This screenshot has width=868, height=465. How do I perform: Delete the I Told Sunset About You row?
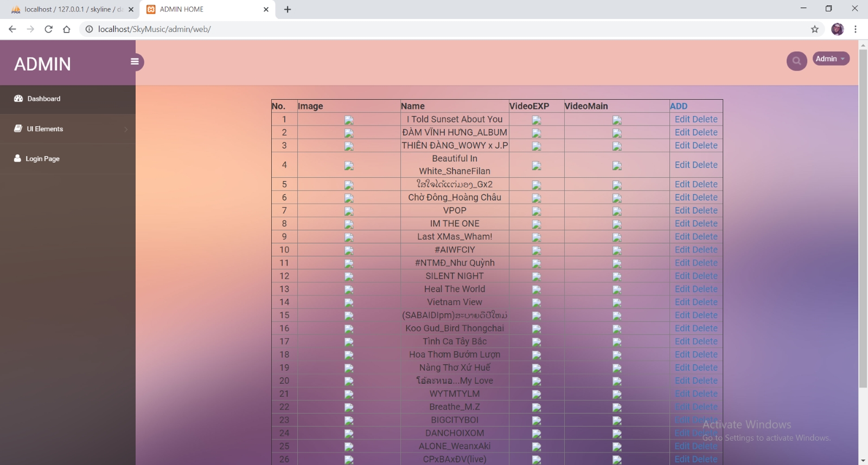(x=705, y=119)
